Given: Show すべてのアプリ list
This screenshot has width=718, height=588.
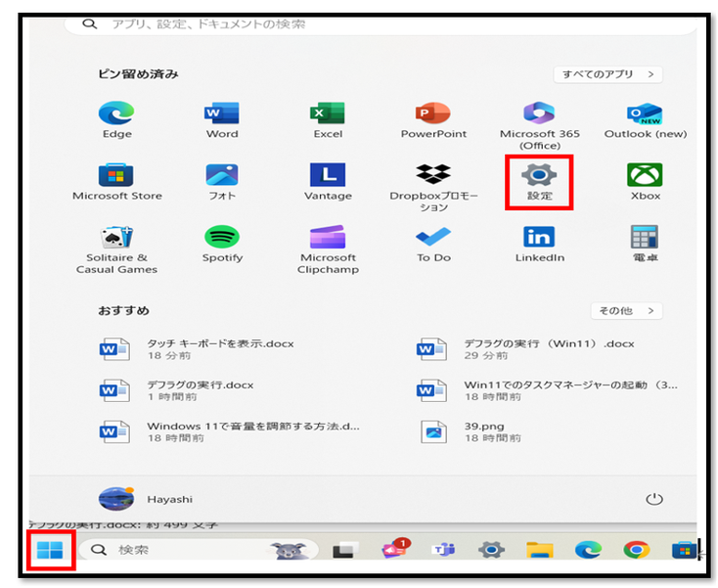Looking at the screenshot, I should coord(607,74).
